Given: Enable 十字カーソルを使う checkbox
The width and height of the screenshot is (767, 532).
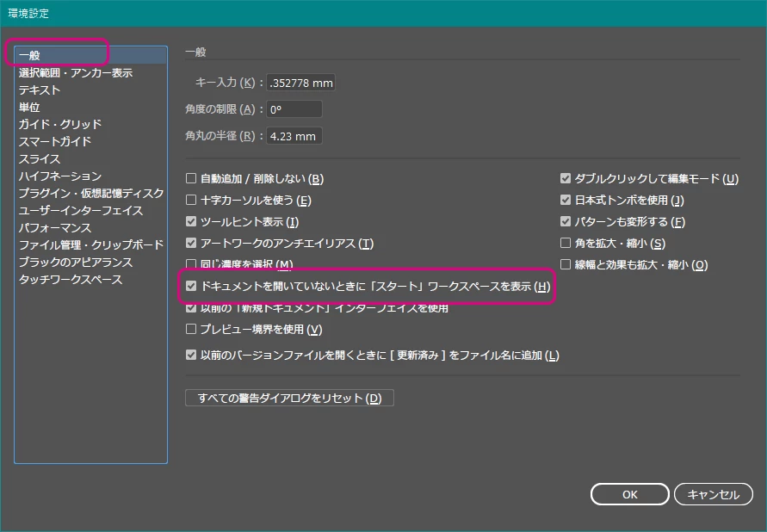Looking at the screenshot, I should [x=191, y=200].
